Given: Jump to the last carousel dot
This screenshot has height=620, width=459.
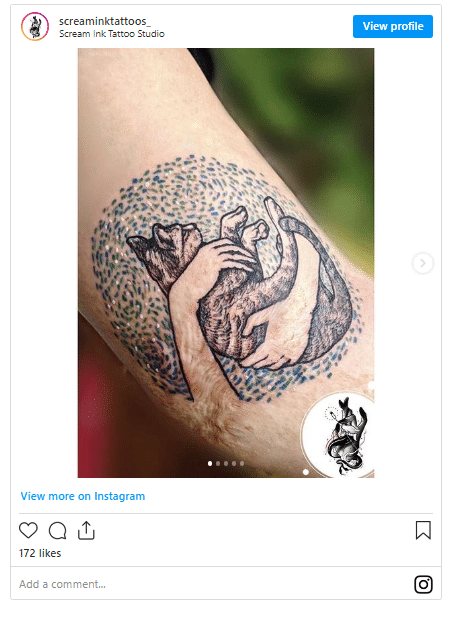Looking at the screenshot, I should (242, 463).
